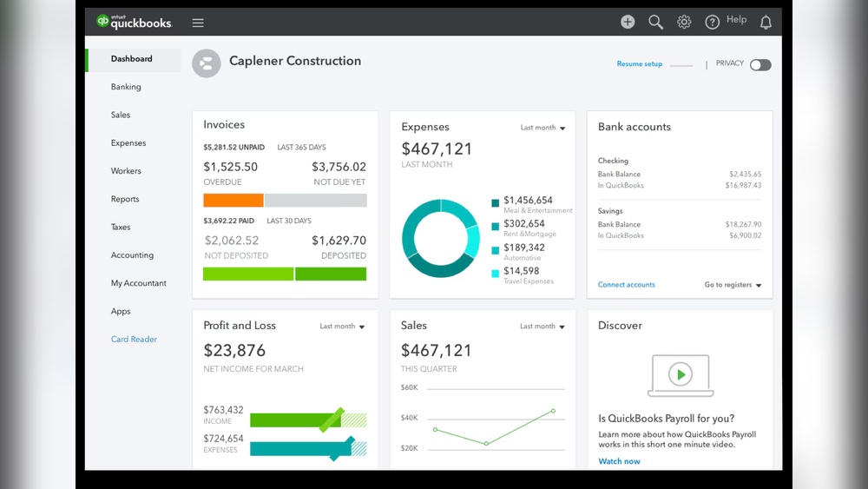Viewport: 868px width, 489px height.
Task: Click the QuickBooks logo
Action: click(x=134, y=22)
